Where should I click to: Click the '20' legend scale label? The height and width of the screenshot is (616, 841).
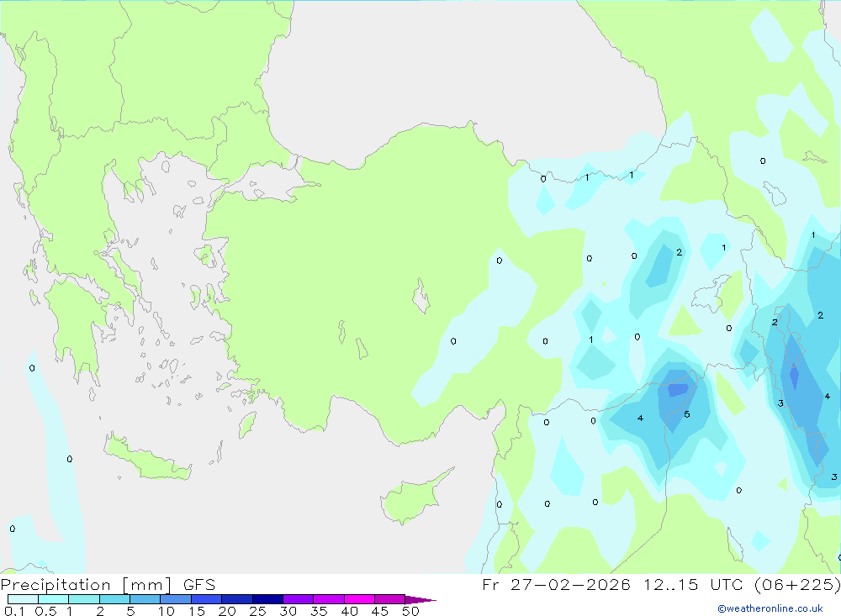227,611
